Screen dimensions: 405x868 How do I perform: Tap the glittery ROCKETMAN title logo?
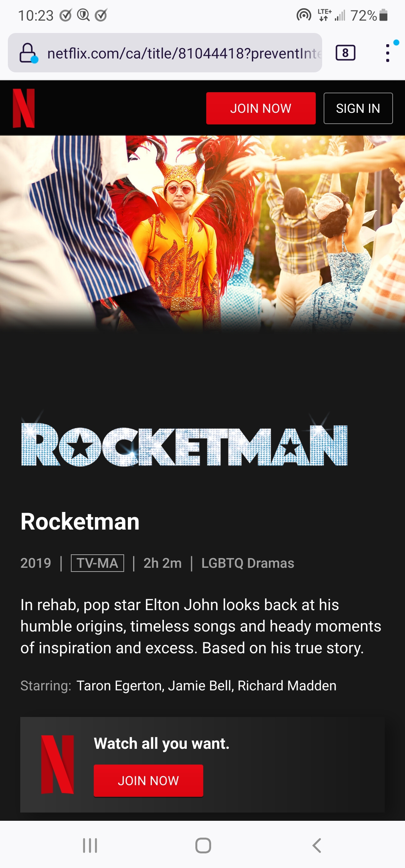(x=184, y=441)
